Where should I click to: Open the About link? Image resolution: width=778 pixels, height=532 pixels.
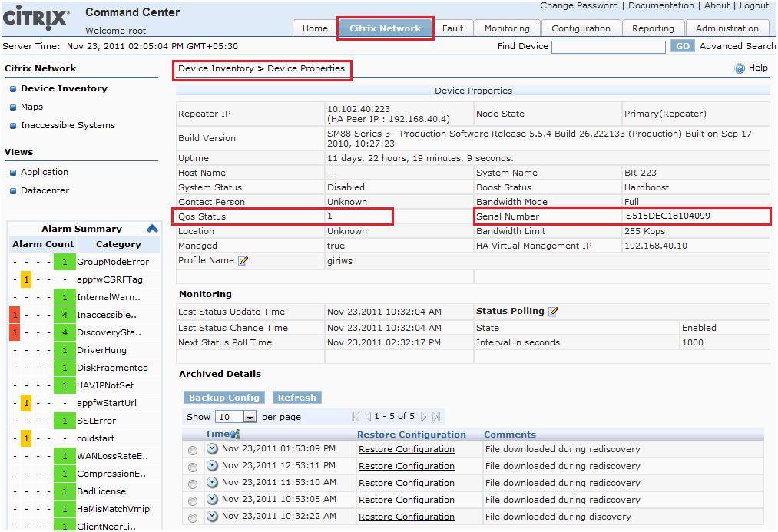[717, 5]
